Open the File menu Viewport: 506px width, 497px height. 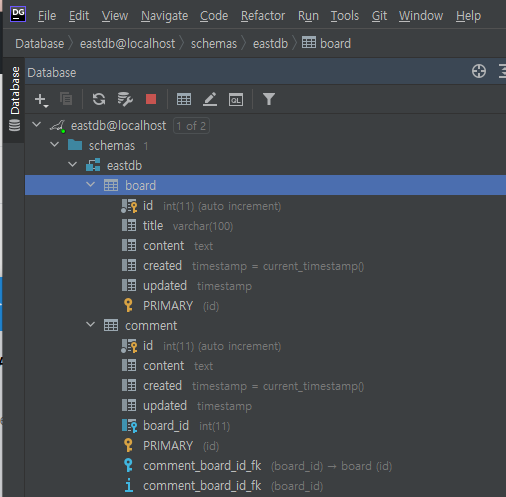tap(47, 16)
